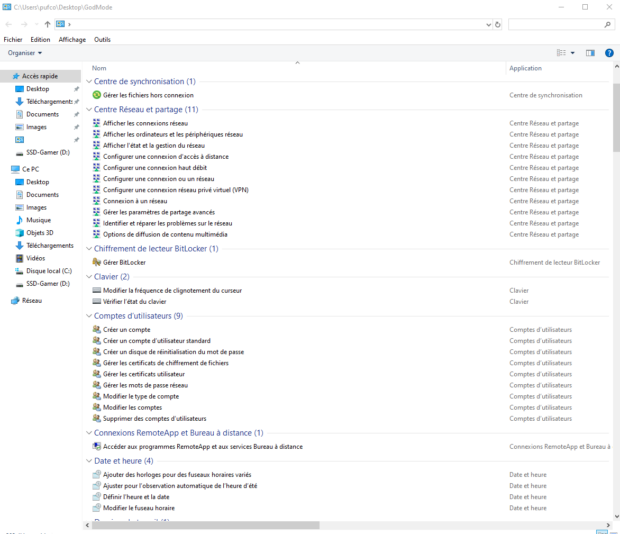
Task: Open the Gérer BitLocker item icon
Action: point(97,262)
